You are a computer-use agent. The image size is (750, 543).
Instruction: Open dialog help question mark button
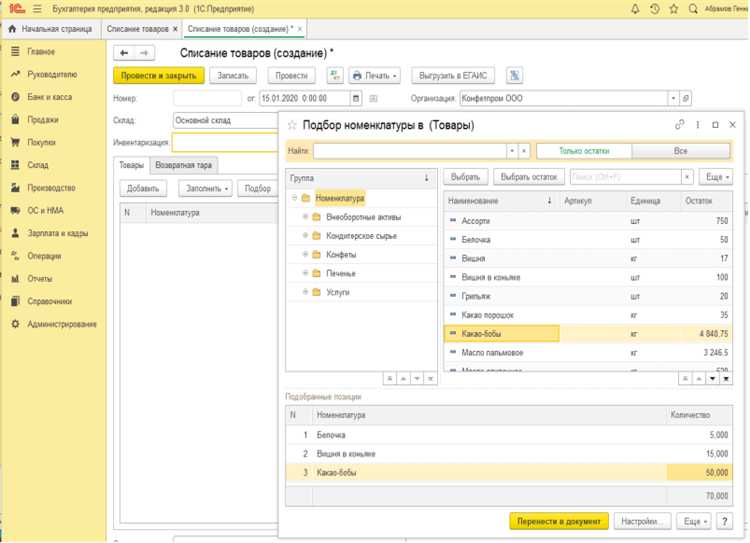click(x=724, y=521)
